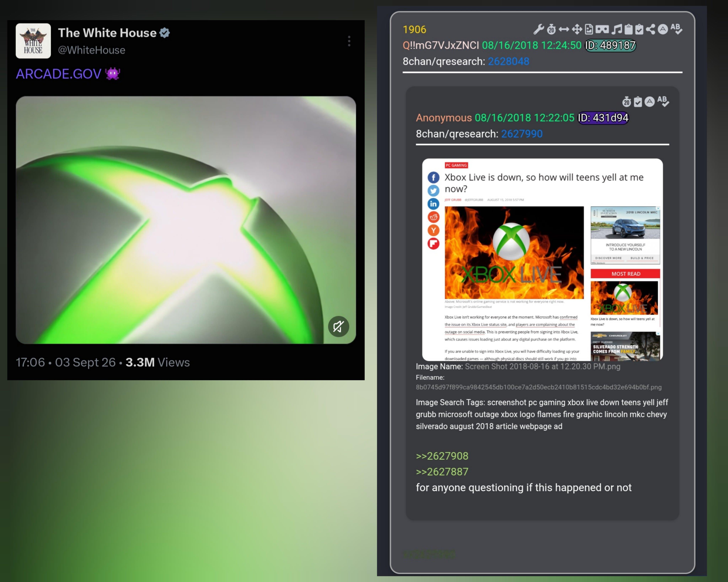
Task: Click the AB spellcheck icon in post 1906 header
Action: (676, 29)
